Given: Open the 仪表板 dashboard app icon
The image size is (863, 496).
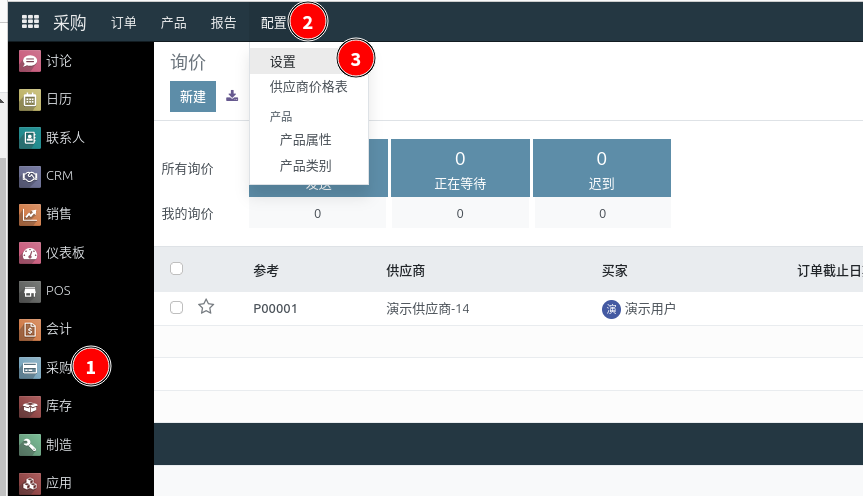Looking at the screenshot, I should (30, 253).
